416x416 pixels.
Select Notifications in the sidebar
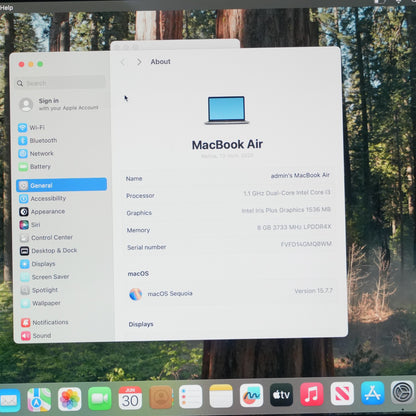[x=45, y=322]
